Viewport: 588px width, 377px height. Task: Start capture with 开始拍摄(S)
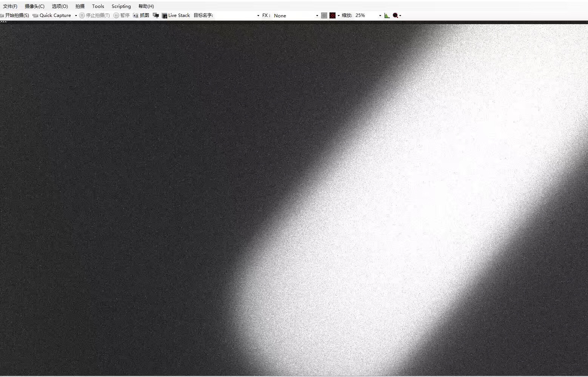tap(15, 15)
